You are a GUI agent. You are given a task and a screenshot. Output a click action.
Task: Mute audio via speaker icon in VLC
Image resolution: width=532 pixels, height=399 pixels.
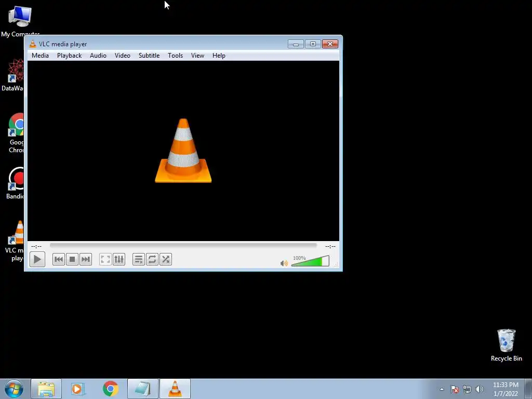pos(284,263)
